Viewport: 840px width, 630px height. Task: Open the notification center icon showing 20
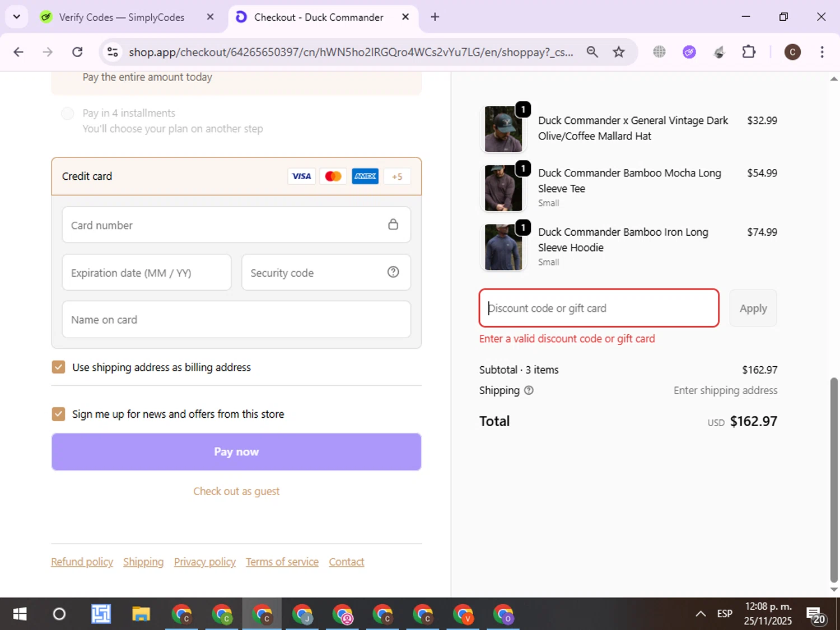(815, 614)
